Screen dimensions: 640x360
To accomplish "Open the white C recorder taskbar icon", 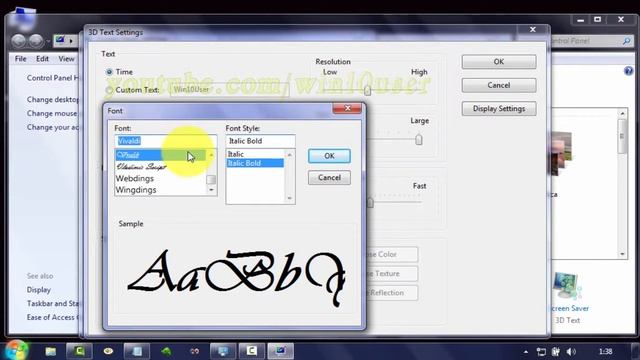I will [x=251, y=351].
